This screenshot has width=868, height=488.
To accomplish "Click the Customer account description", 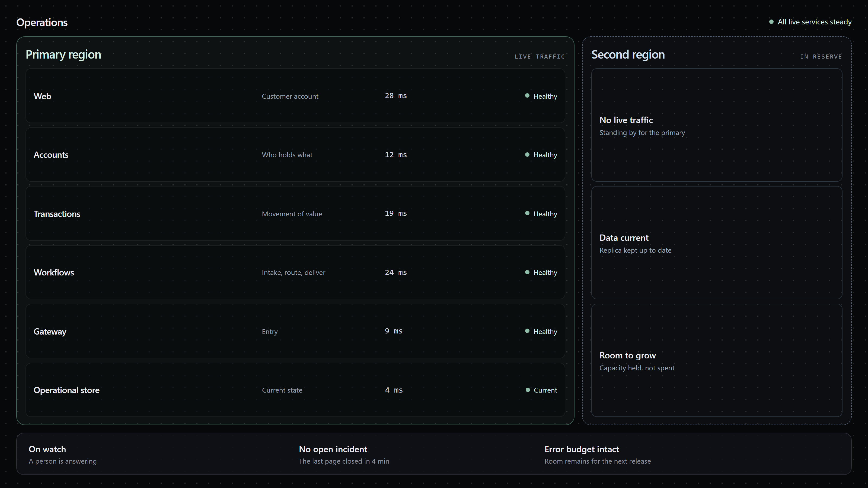I will (x=290, y=96).
